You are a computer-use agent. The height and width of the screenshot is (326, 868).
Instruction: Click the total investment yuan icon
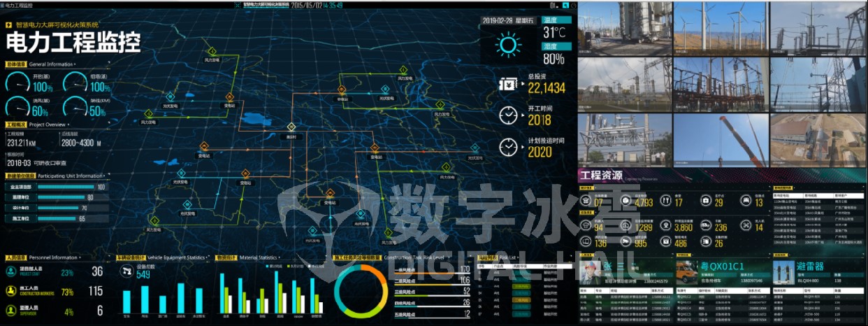coord(508,83)
